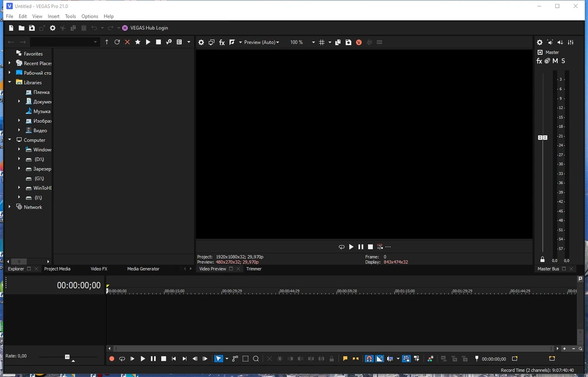
Task: Open Preview (Auto) quality dropdown
Action: point(262,43)
